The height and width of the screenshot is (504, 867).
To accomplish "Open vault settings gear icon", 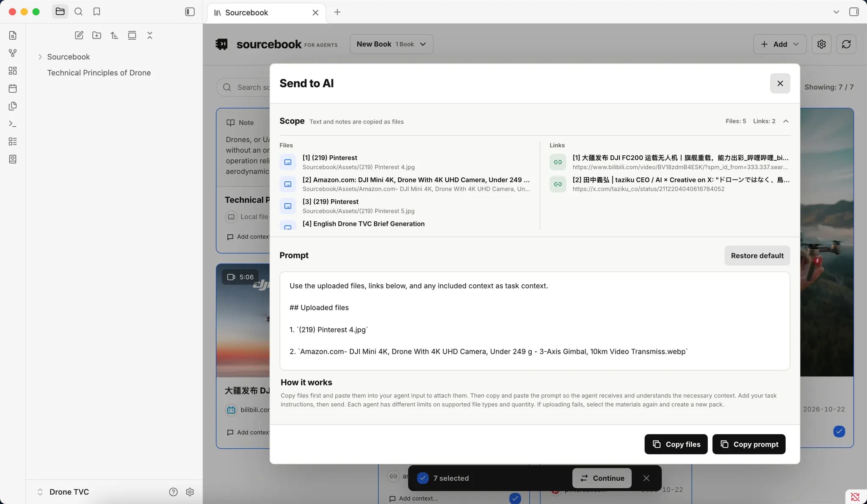I will (190, 492).
